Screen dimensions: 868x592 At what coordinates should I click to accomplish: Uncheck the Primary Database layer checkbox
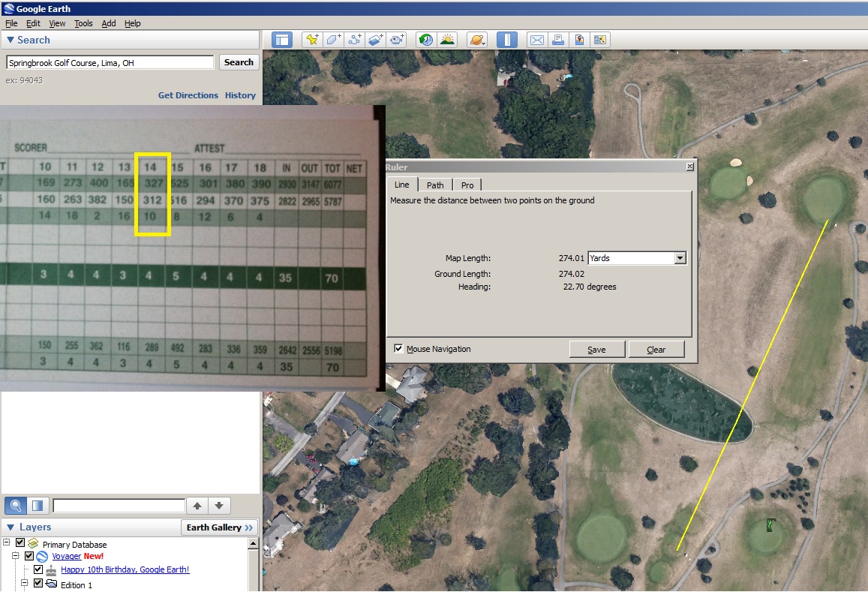[x=20, y=543]
